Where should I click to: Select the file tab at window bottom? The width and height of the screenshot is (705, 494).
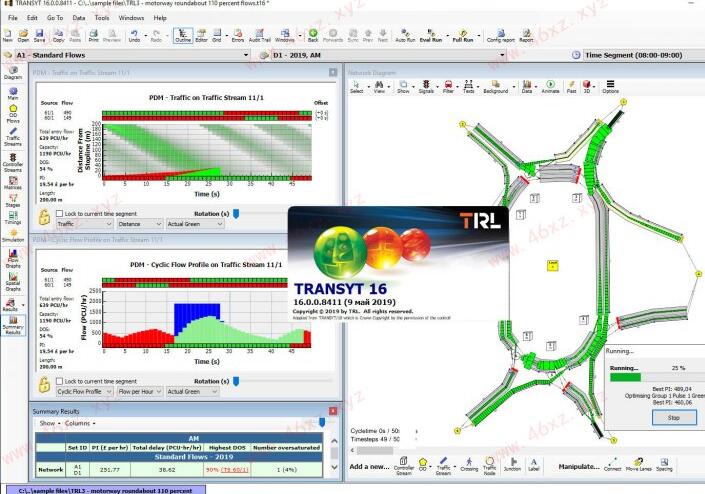click(106, 490)
